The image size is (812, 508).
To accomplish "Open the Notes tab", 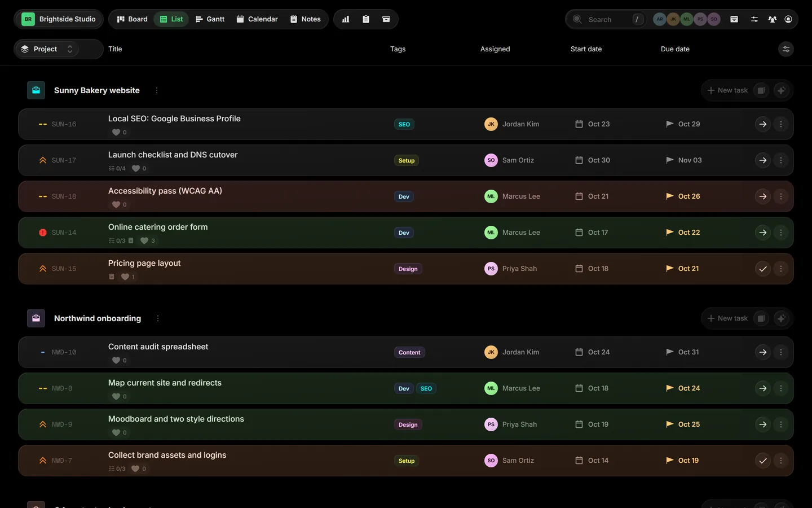I will pyautogui.click(x=305, y=19).
